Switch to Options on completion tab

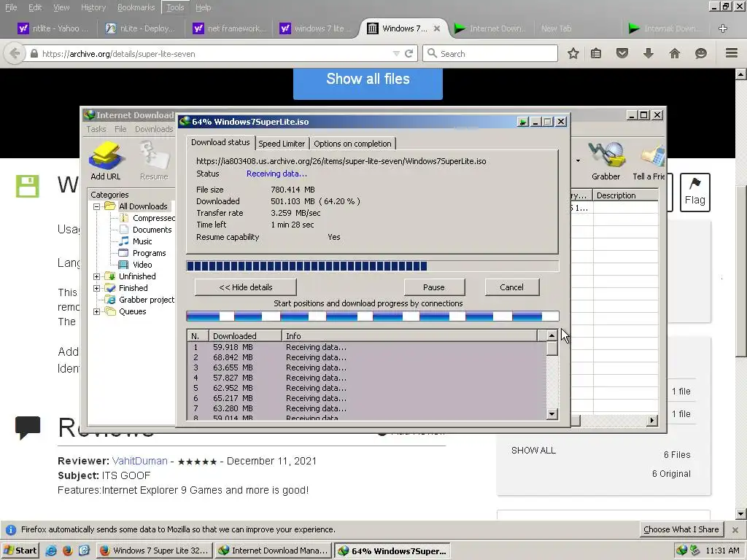click(x=352, y=144)
